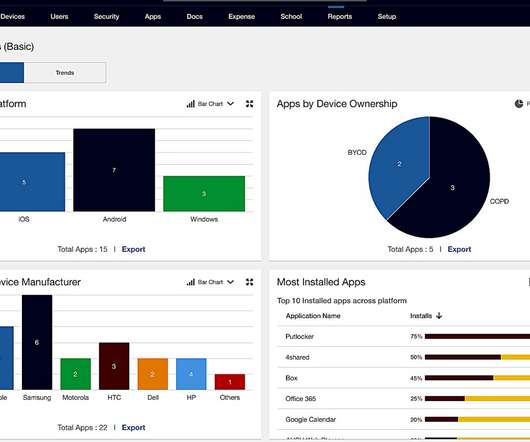Select the green Windows bar showing 3
Viewport: 530px width, 442px height.
[204, 194]
